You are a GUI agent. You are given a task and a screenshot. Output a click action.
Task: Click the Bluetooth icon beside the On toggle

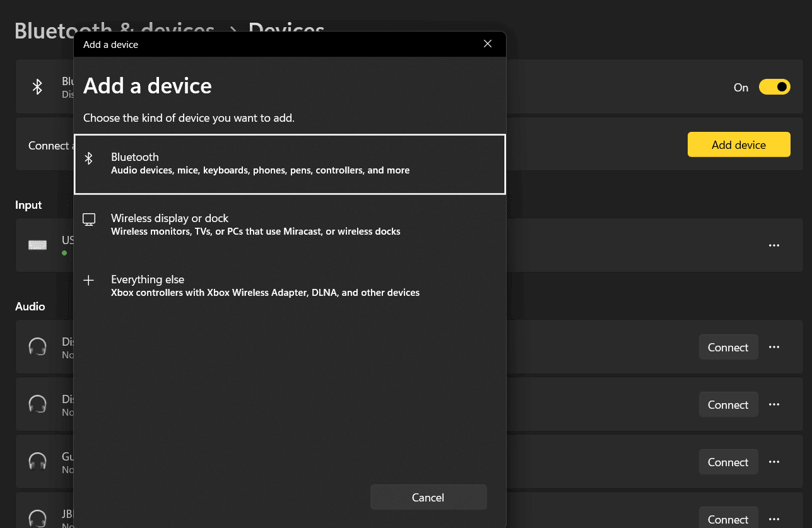click(x=37, y=86)
